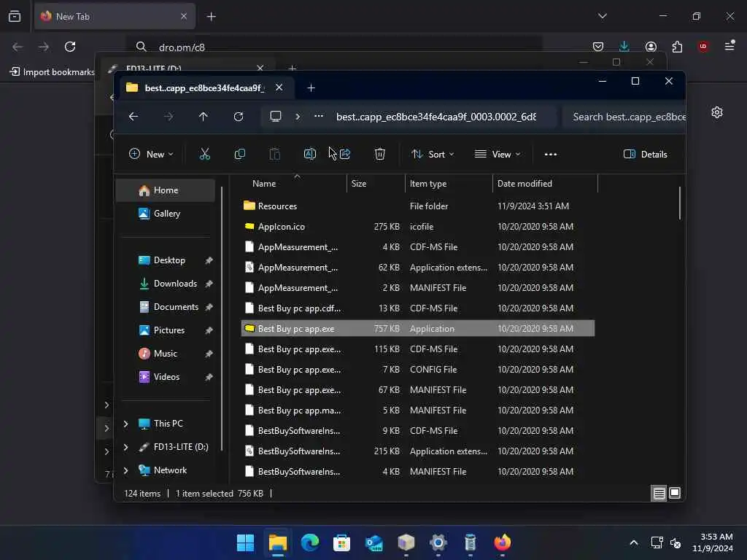Open Microsoft Edge from taskbar
Viewport: 747px width, 560px height.
309,542
